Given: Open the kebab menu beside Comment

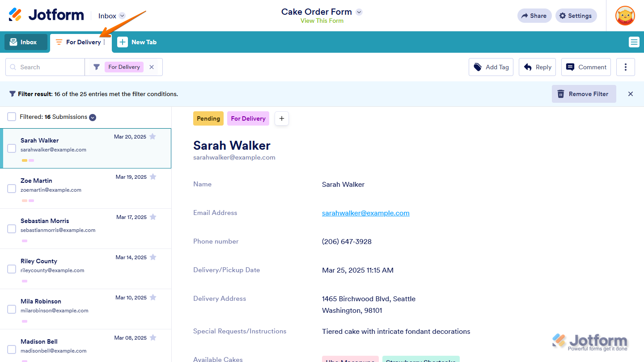Looking at the screenshot, I should tap(625, 67).
